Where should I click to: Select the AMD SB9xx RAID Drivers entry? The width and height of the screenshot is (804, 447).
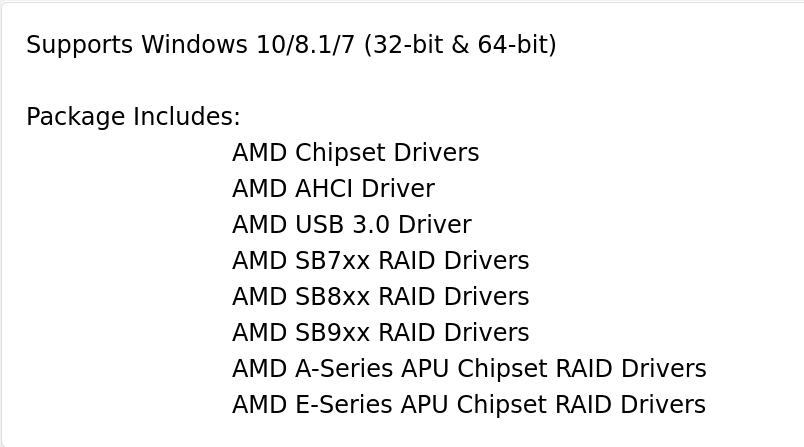[x=380, y=333]
